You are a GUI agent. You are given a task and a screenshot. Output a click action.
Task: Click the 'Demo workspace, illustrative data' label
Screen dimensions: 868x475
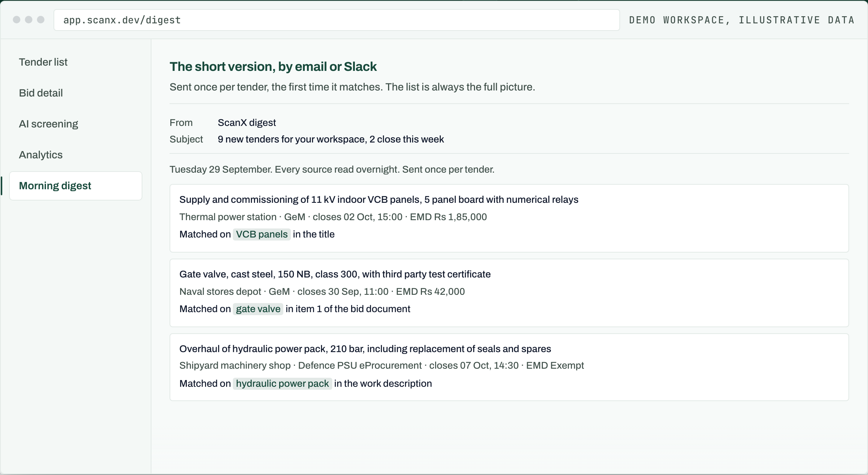coord(742,20)
